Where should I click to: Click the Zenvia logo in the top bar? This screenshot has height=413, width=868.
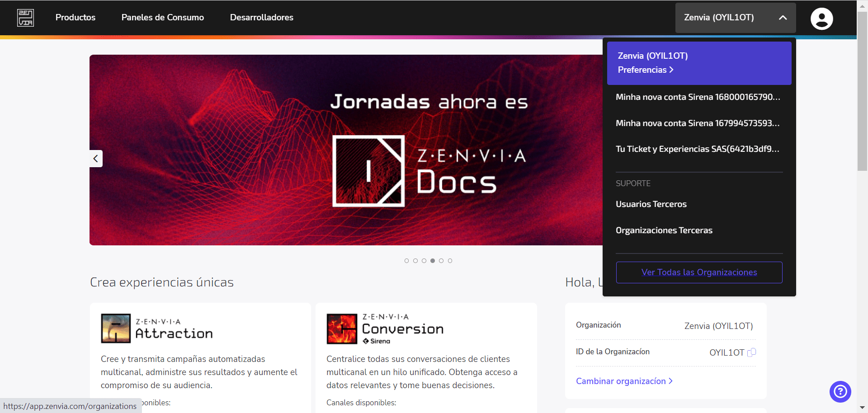(x=25, y=18)
